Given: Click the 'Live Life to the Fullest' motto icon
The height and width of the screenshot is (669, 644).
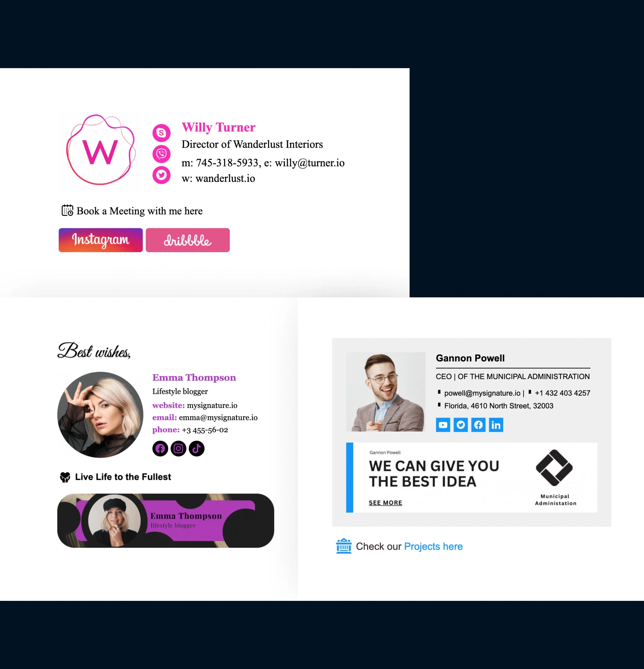Looking at the screenshot, I should tap(64, 476).
